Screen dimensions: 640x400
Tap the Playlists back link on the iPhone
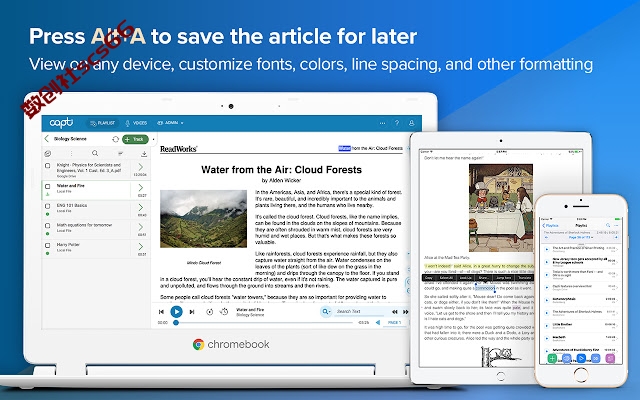(550, 225)
